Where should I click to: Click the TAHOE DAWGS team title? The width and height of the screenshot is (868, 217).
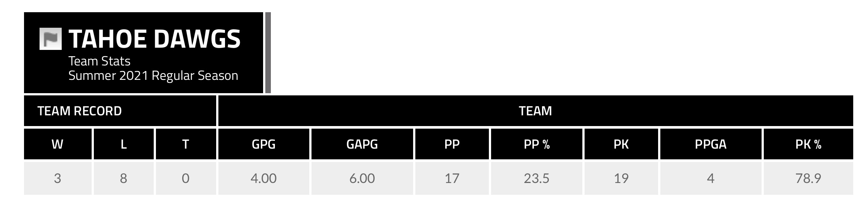click(154, 39)
